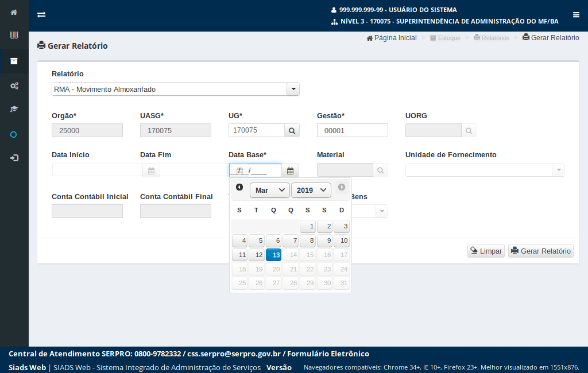588x373 pixels.
Task: Select day 13 in the calendar
Action: pyautogui.click(x=273, y=255)
